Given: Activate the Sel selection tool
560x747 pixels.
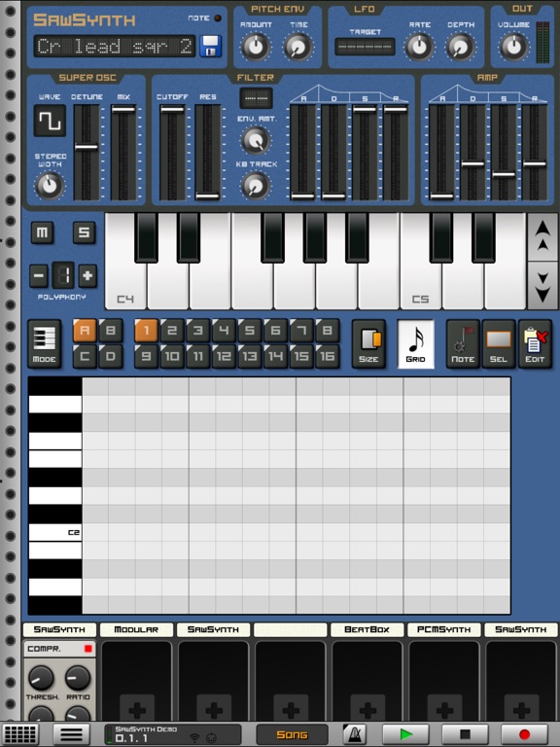Looking at the screenshot, I should [x=499, y=344].
